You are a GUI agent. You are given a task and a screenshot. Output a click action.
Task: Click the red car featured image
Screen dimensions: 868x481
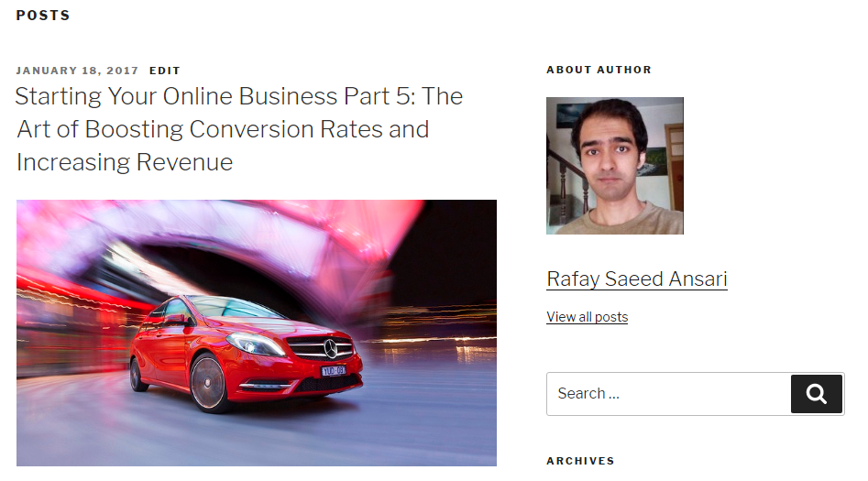[x=257, y=333]
